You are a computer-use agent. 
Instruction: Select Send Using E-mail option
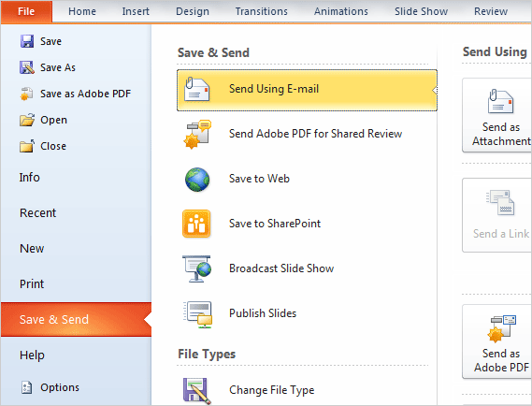(307, 90)
